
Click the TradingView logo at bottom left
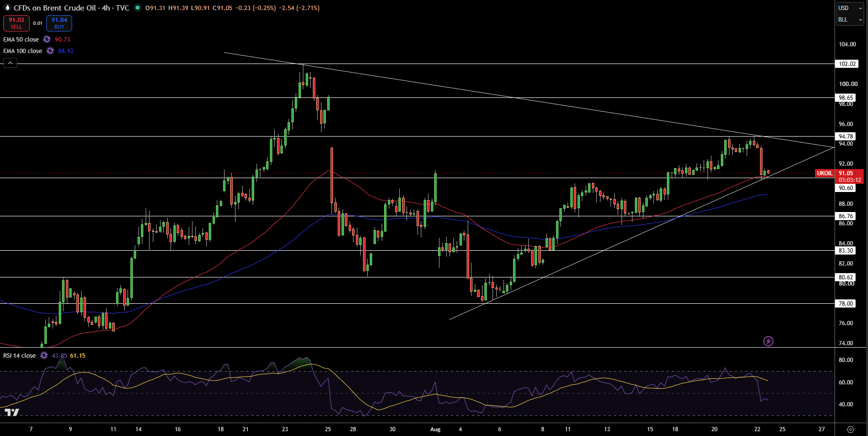coord(12,413)
